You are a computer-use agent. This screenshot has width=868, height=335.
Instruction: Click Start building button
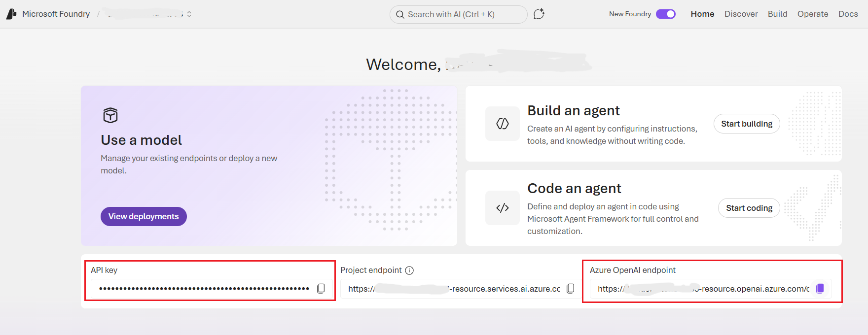(x=747, y=124)
